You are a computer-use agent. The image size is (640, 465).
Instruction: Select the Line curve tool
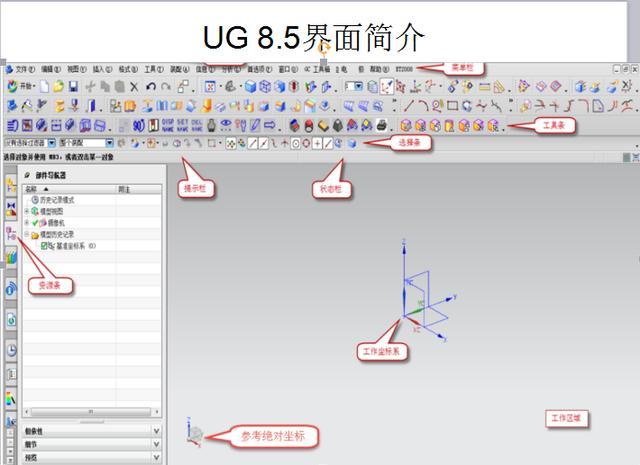pos(409,106)
